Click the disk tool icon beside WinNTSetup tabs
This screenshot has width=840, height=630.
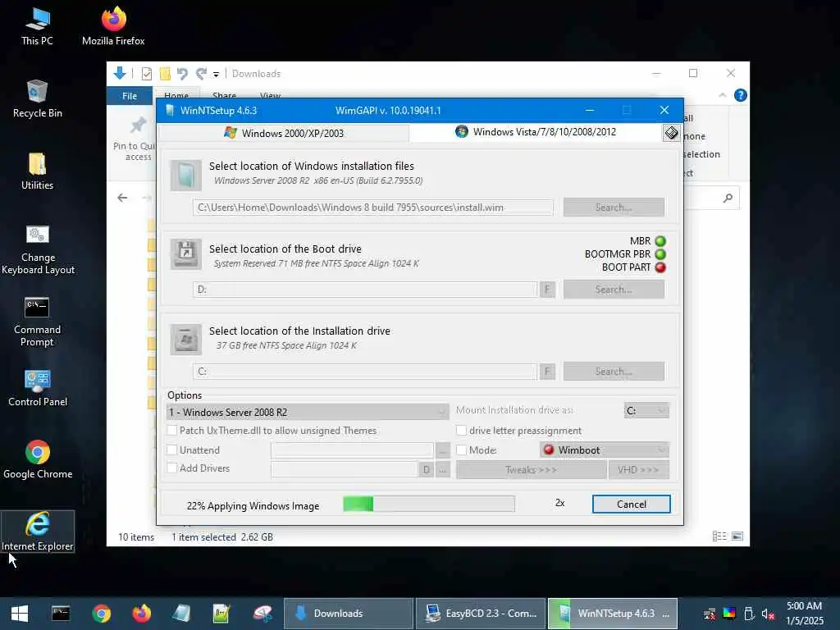671,133
